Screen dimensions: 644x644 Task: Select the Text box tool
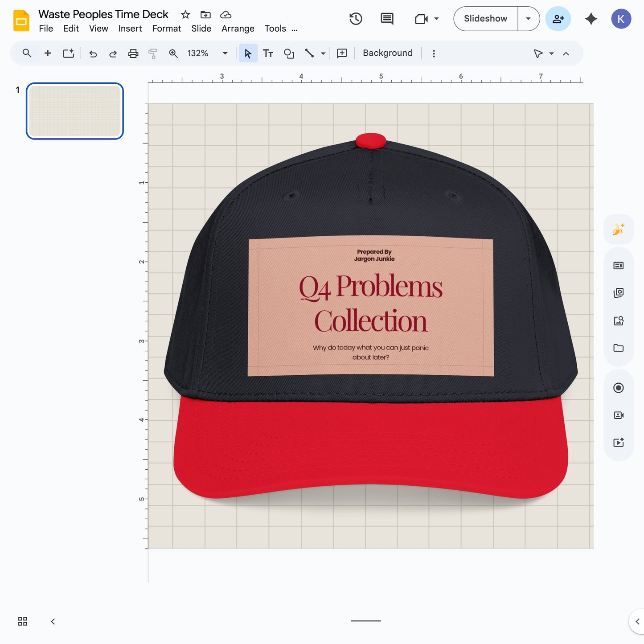[268, 53]
